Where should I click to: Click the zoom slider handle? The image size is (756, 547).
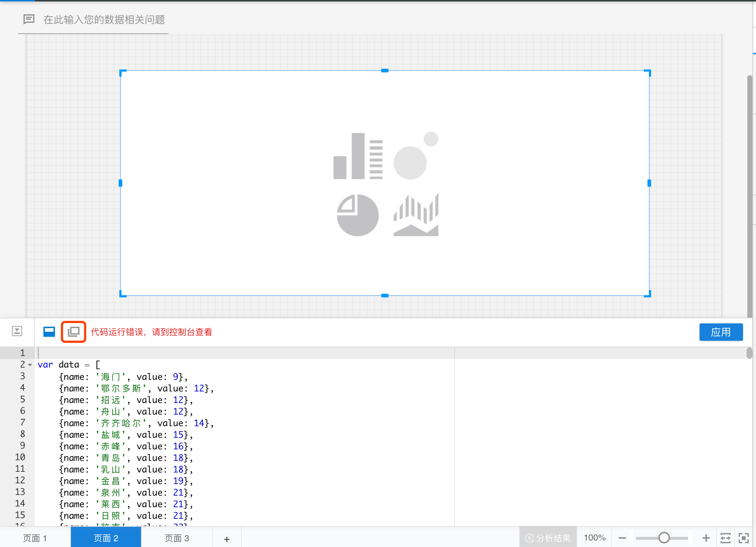pyautogui.click(x=664, y=538)
